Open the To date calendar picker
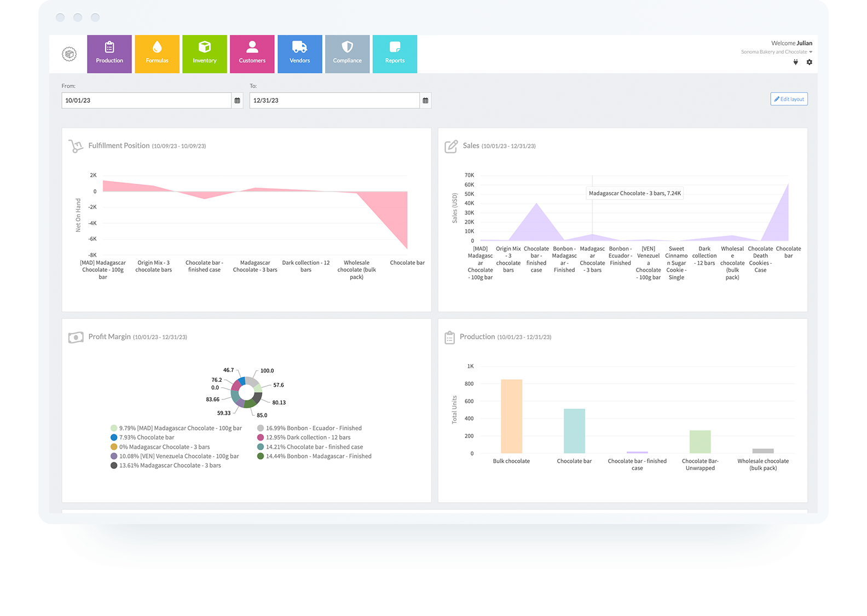The image size is (867, 616). (x=425, y=101)
